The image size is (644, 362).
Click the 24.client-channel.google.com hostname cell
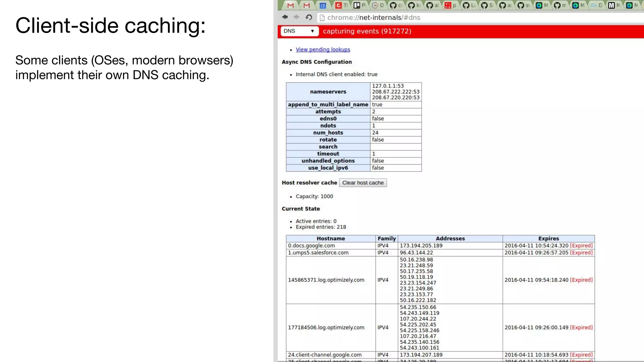[x=331, y=355]
